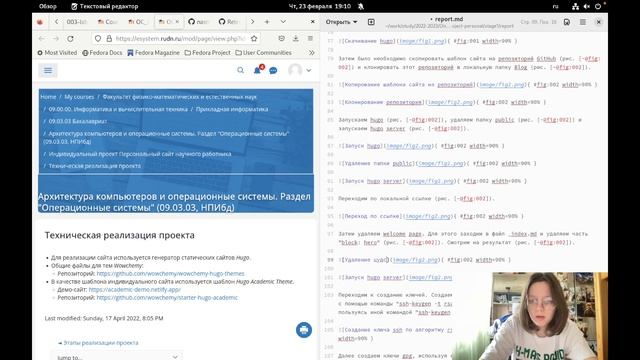Screen dimensions: 640x360
Task: List all tabs with the dropdown arrow
Action: (283, 22)
